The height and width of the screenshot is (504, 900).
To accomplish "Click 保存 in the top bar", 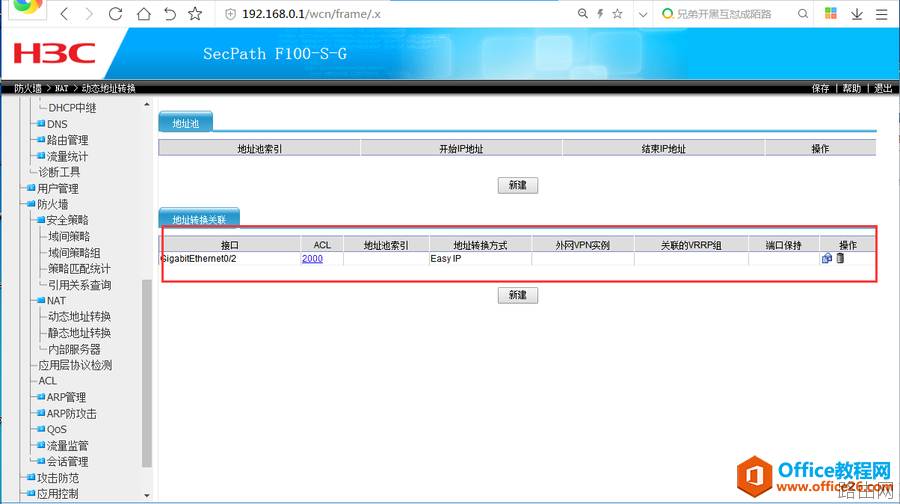I will 820,88.
